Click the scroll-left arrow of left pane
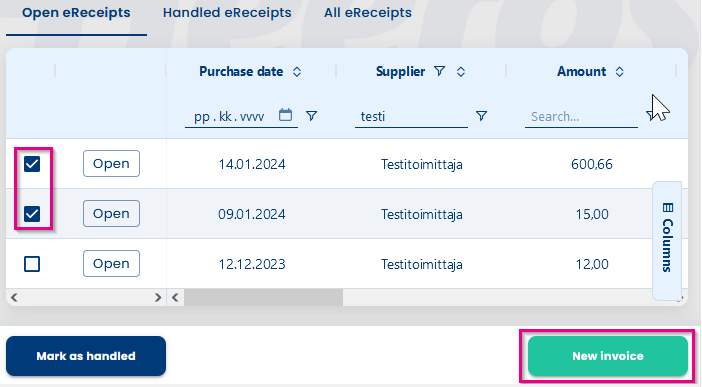The height and width of the screenshot is (387, 702). (x=14, y=297)
